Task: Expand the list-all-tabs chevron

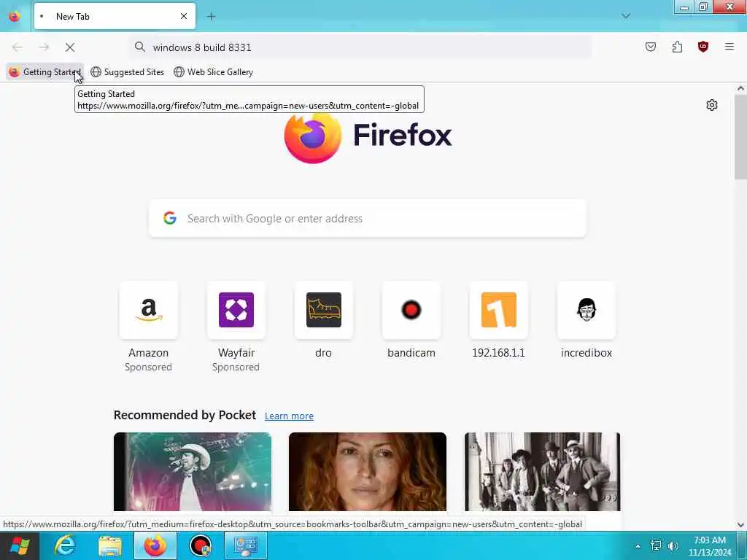Action: coord(625,16)
